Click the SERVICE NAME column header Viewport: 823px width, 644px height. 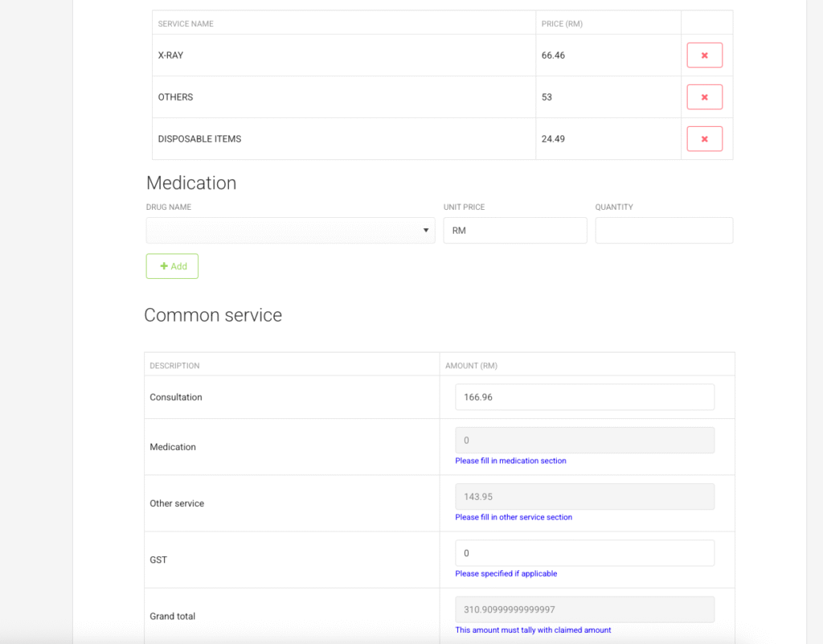pyautogui.click(x=186, y=24)
